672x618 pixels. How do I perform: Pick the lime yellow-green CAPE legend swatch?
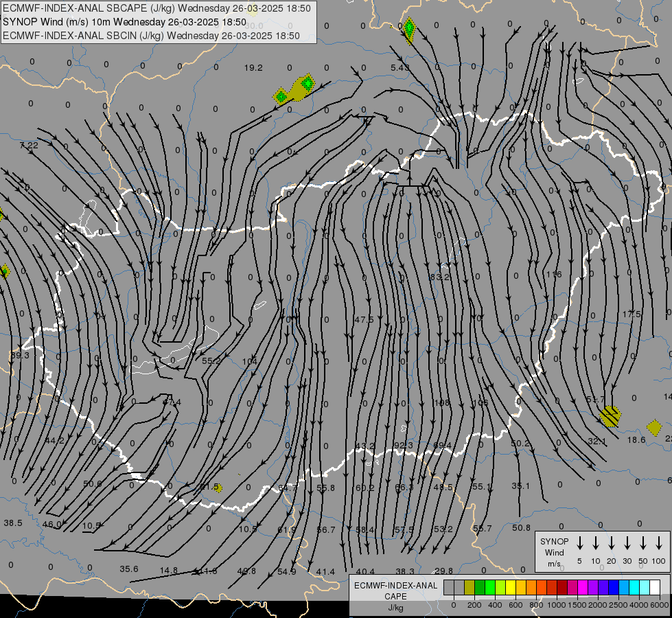click(500, 588)
